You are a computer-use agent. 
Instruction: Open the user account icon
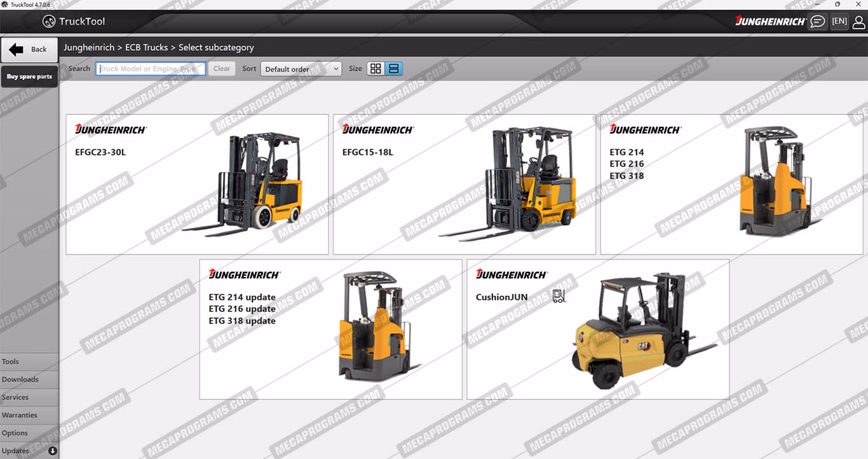[x=859, y=22]
